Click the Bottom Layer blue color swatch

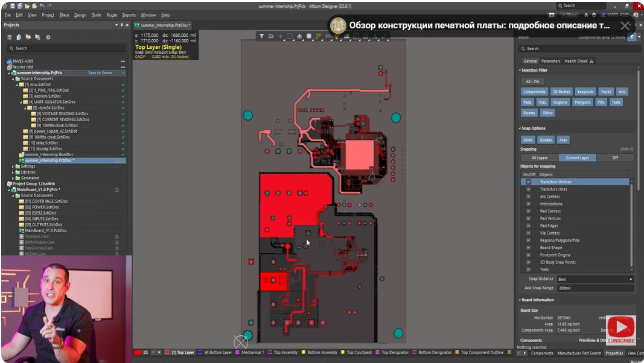(x=200, y=352)
